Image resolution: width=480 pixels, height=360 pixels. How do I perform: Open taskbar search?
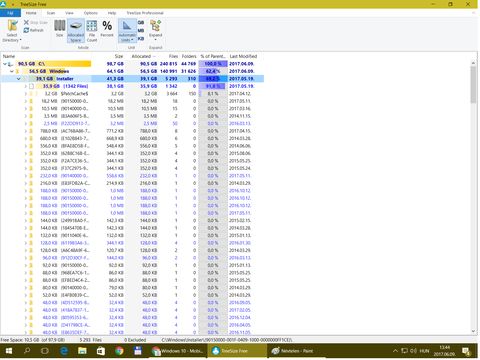[27, 351]
